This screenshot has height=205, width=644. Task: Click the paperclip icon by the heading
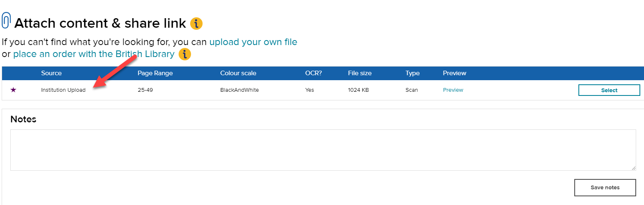click(6, 21)
